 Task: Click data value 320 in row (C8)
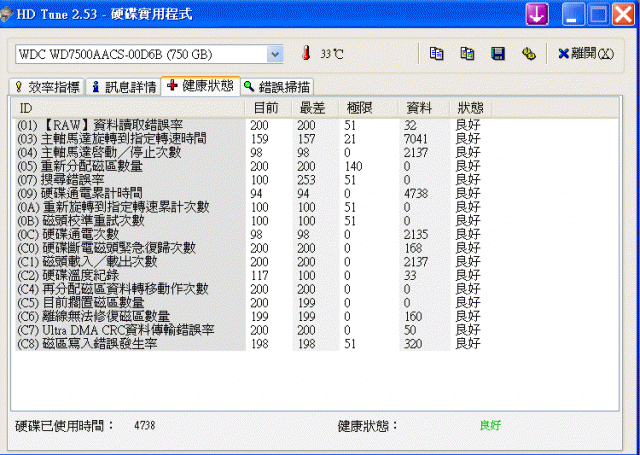click(x=413, y=344)
